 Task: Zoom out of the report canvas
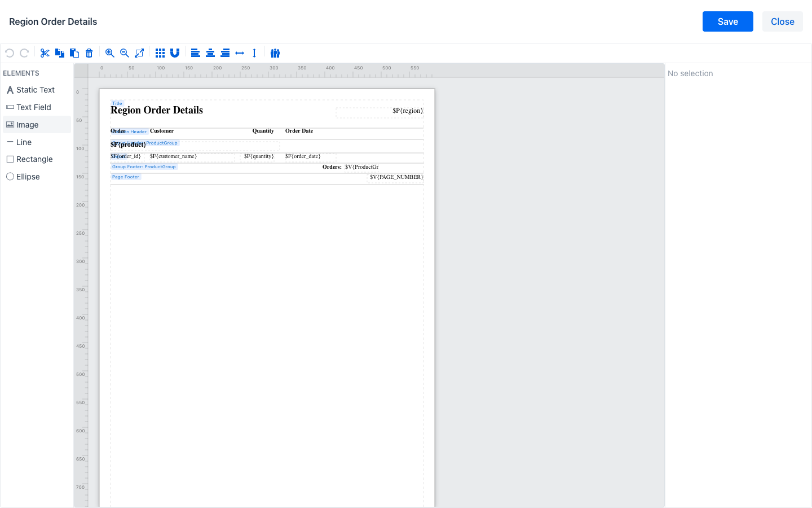(x=125, y=53)
